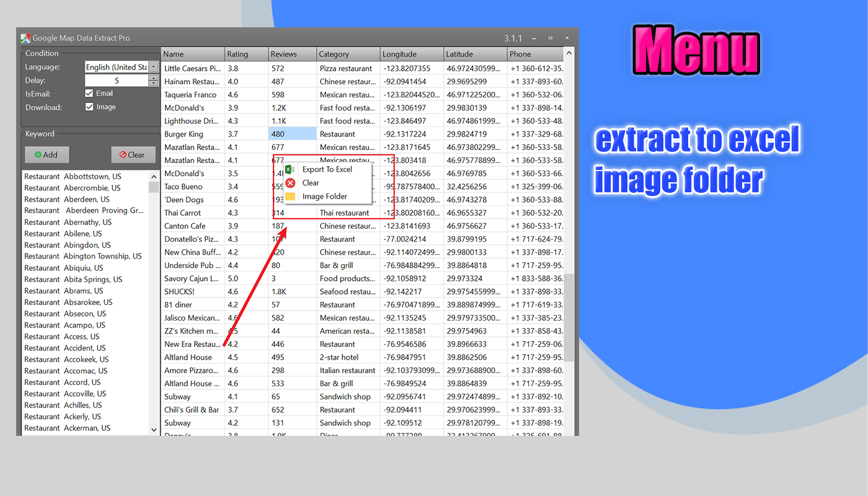Select the Little Caesars Pi... row name
868x496 pixels.
click(x=193, y=68)
